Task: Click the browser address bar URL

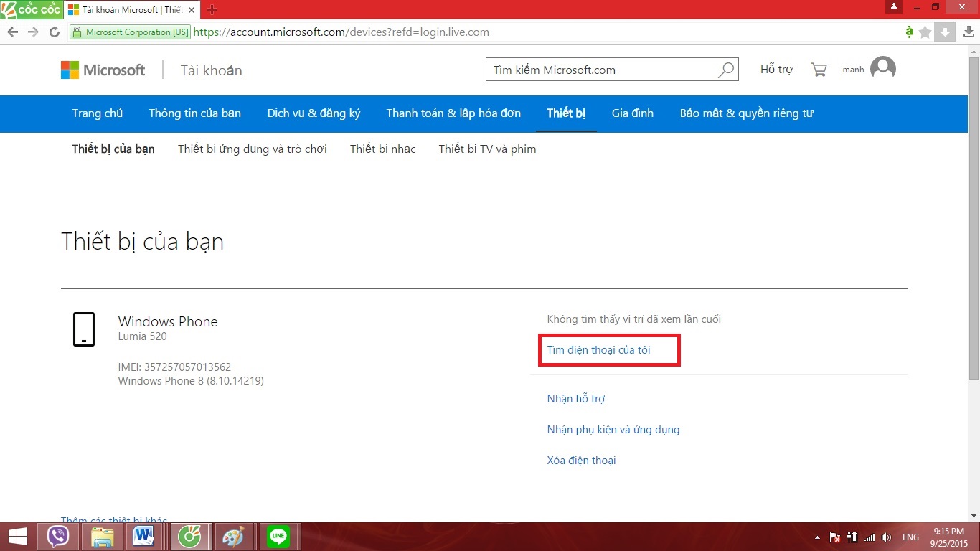Action: 341,32
